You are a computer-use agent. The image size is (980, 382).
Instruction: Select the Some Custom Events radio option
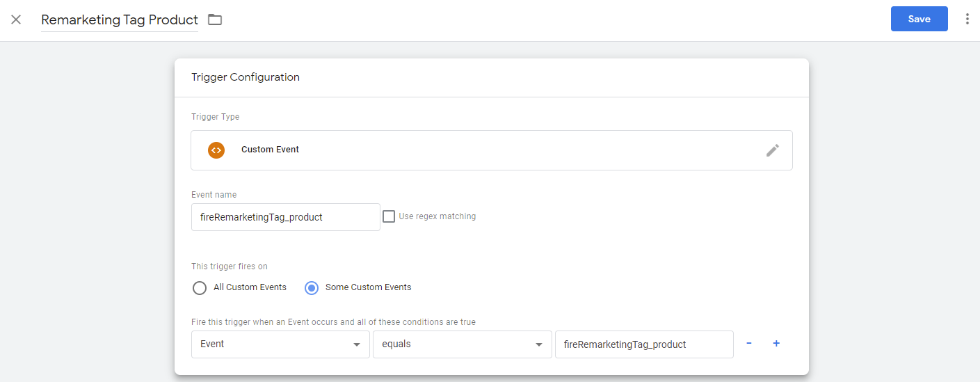tap(312, 287)
